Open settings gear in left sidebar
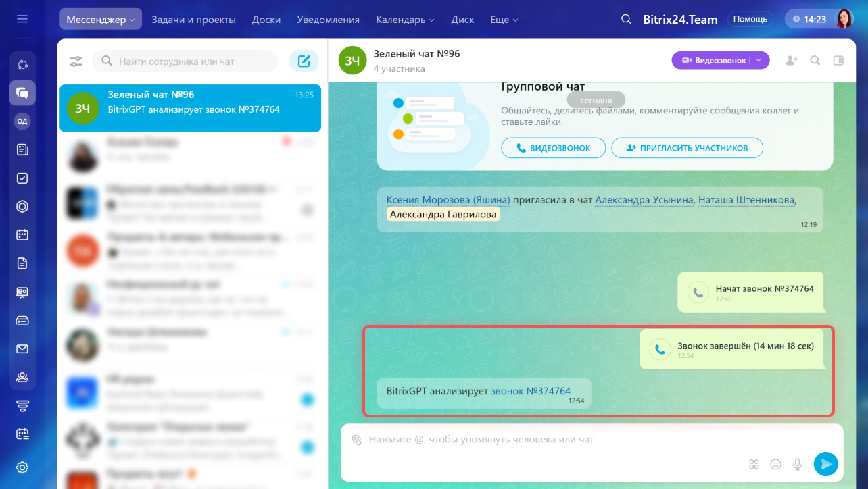This screenshot has width=868, height=489. (x=22, y=467)
